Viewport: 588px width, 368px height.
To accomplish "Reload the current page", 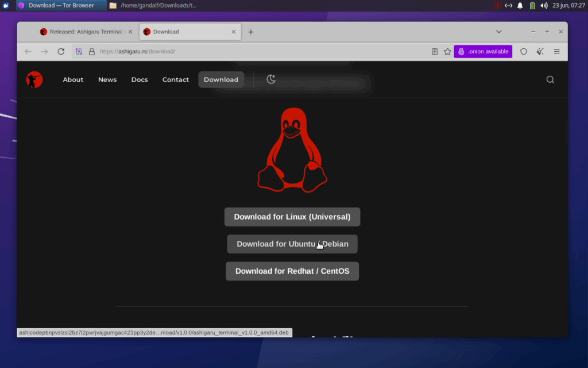I will (61, 51).
